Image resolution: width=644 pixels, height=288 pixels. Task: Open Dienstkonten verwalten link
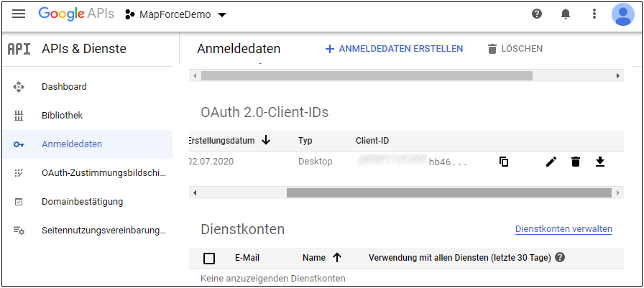[563, 229]
